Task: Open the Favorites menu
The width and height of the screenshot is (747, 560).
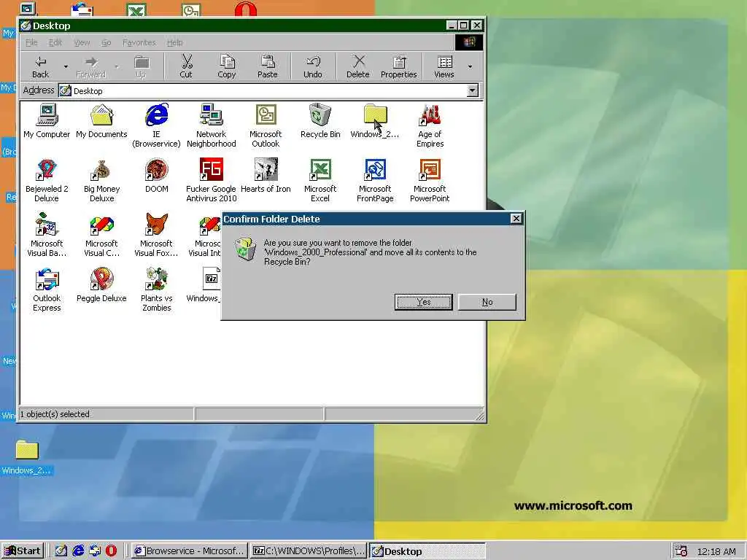Action: 139,42
